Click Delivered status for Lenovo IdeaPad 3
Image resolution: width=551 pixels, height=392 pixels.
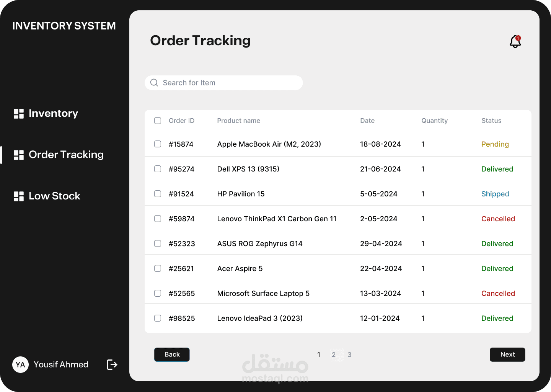[x=497, y=318]
